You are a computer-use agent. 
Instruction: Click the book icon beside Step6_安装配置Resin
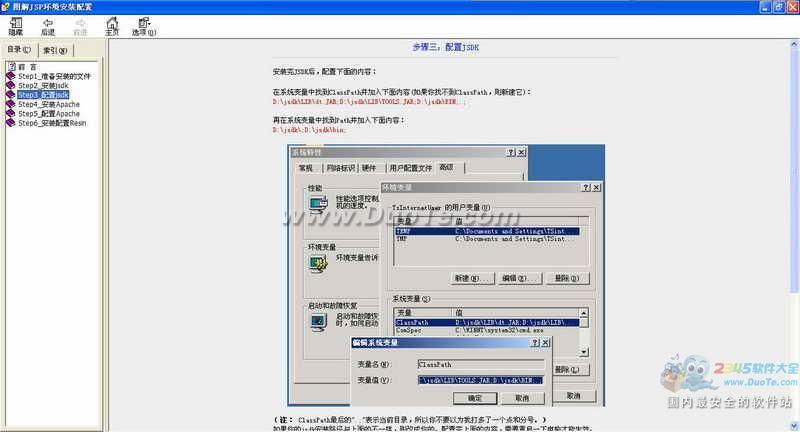coord(10,123)
